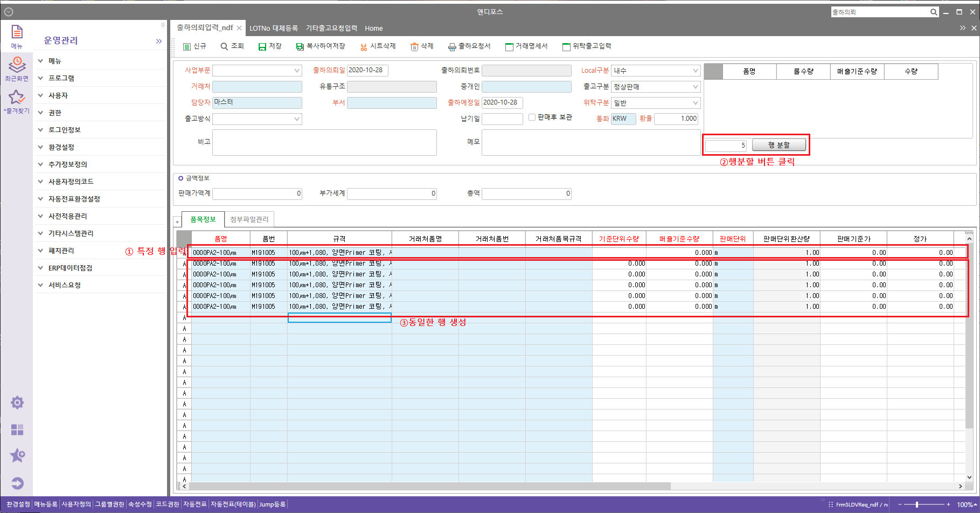Click 코드권한 in bottom status bar
This screenshot has height=513, width=980.
click(168, 504)
